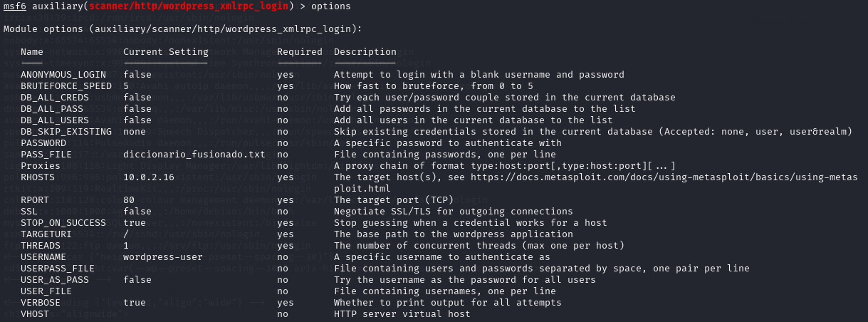
Task: Click the PASS_FILE value diccionario_fusionado.txt
Action: pos(194,155)
